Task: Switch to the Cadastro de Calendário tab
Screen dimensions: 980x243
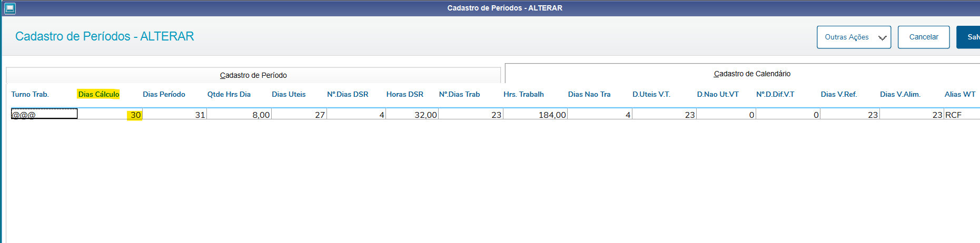Action: coord(743,74)
